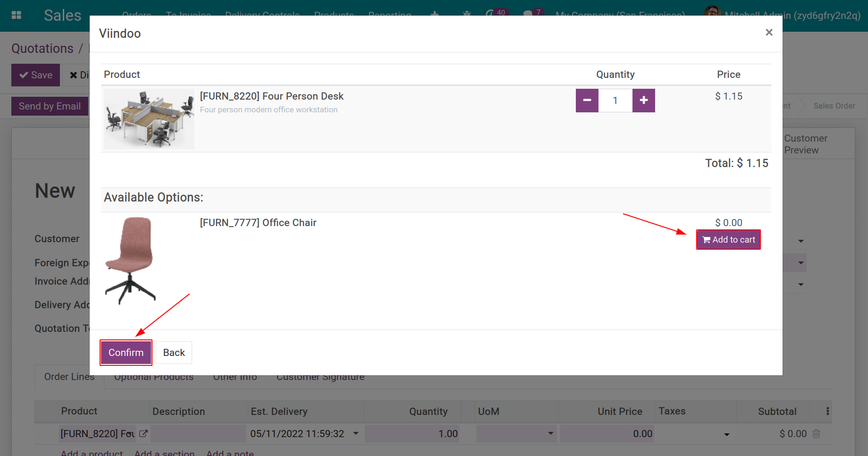Open the Taxes dropdown in order line
The height and width of the screenshot is (456, 868).
point(727,434)
